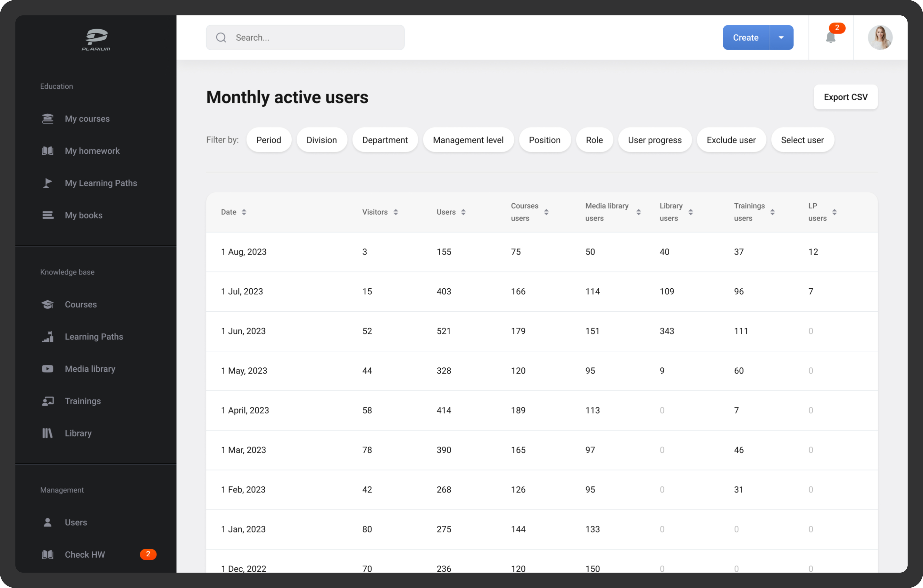Click the My Learning Paths flag icon
923x588 pixels.
tap(47, 183)
